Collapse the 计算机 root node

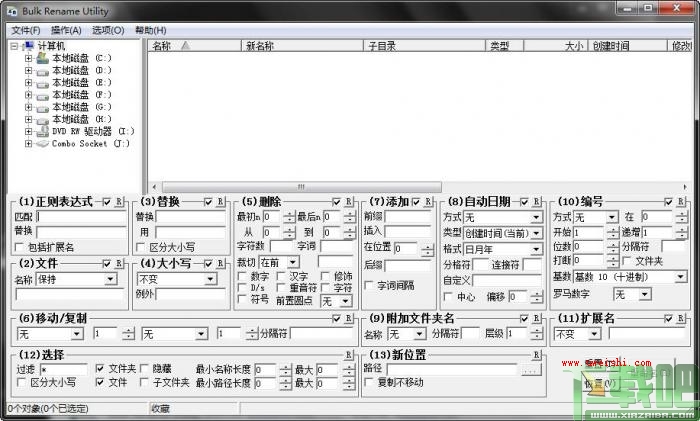[14, 46]
